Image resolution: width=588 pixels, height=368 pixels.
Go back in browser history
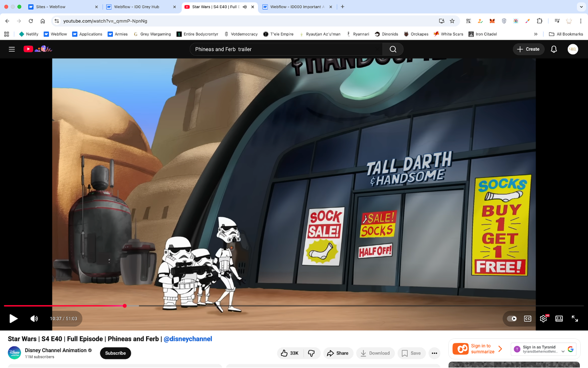click(7, 21)
